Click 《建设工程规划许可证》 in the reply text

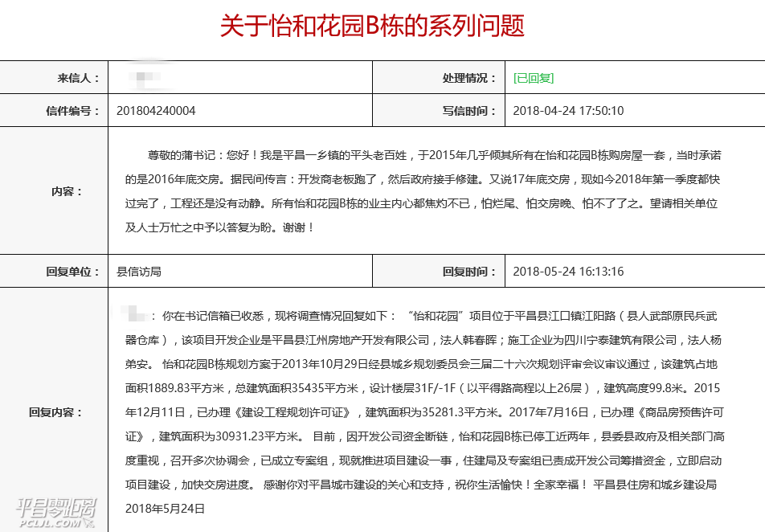pyautogui.click(x=292, y=413)
